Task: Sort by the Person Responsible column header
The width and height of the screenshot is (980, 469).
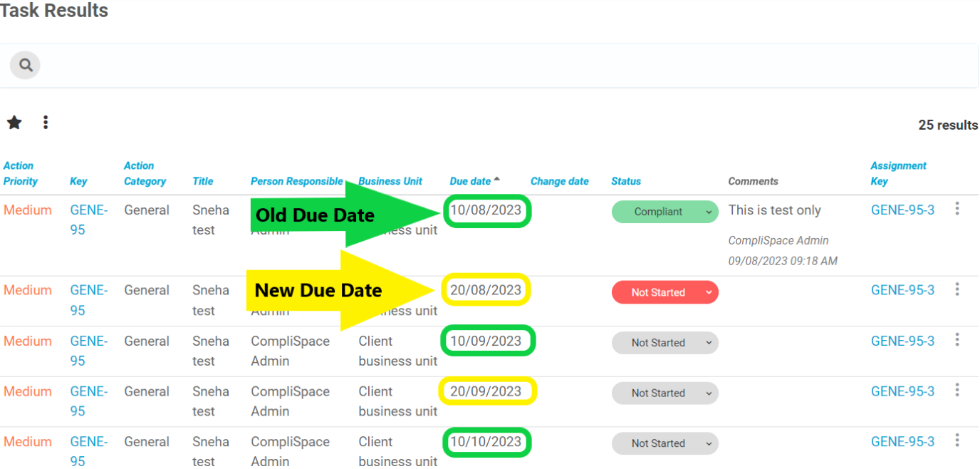Action: tap(296, 181)
